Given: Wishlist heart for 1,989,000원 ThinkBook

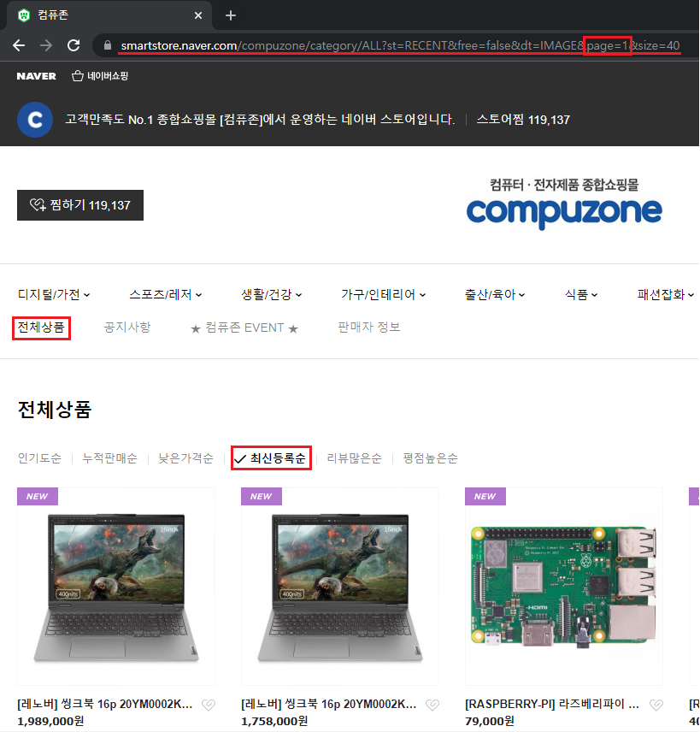Looking at the screenshot, I should (209, 705).
